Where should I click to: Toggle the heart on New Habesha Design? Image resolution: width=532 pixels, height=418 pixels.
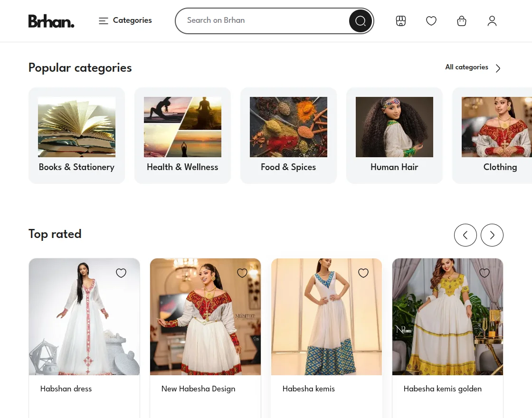coord(242,273)
